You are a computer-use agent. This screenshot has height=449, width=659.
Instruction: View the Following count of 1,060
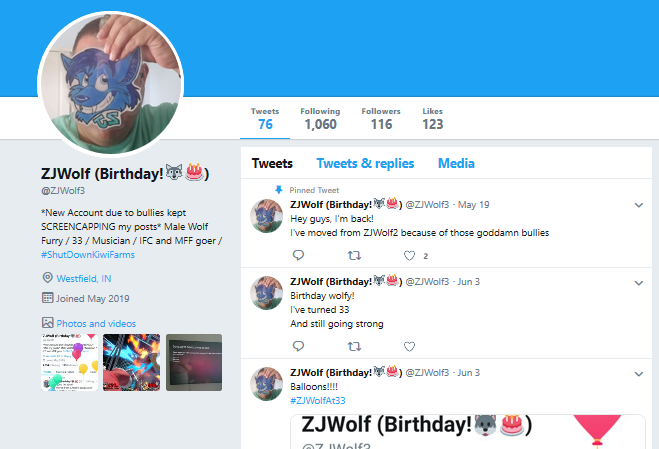320,119
